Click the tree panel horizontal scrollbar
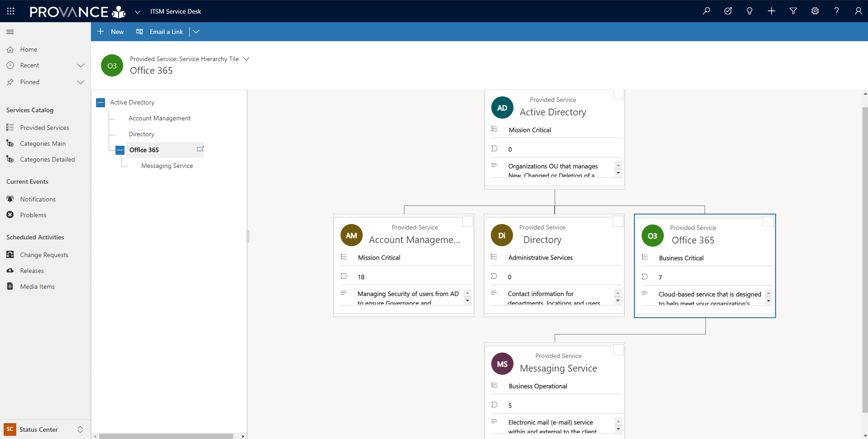Viewport: 868px width, 439px height. point(166,436)
